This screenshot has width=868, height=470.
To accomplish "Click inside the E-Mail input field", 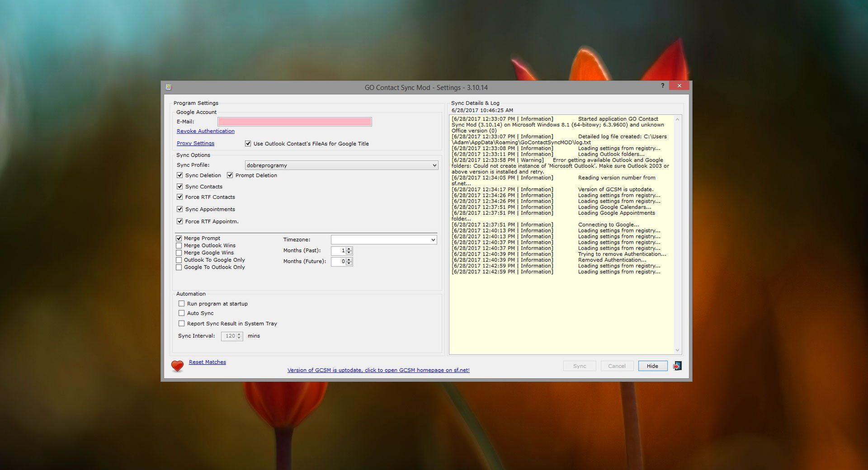I will tap(294, 122).
